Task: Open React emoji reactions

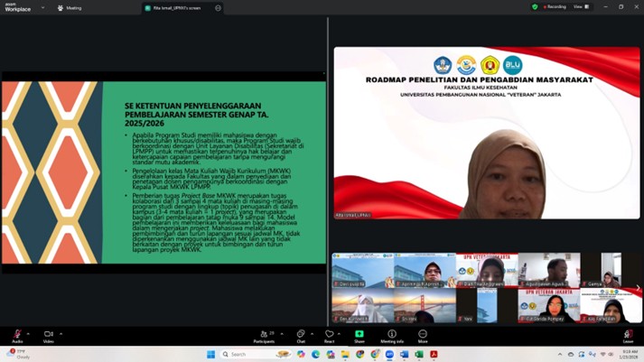Action: tap(329, 336)
